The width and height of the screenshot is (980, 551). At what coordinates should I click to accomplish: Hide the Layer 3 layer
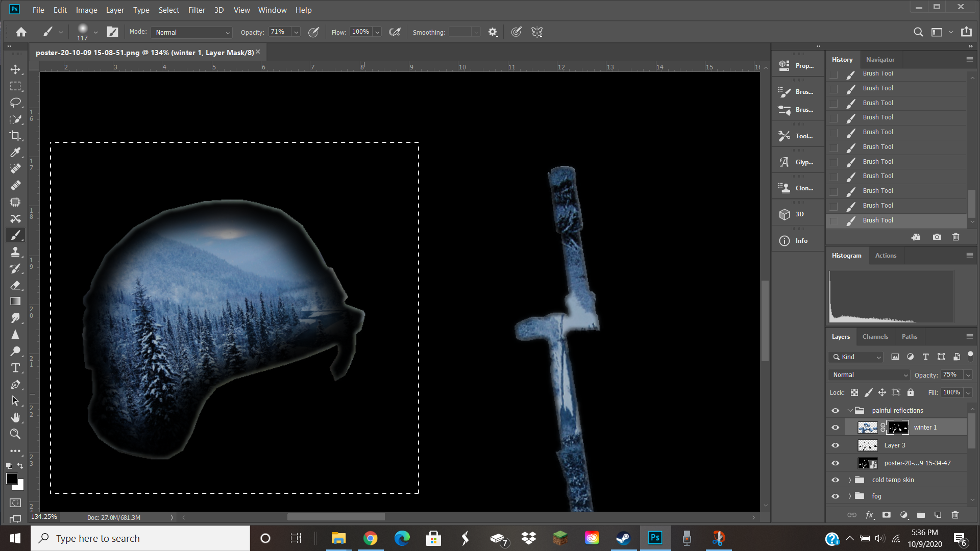coord(835,445)
